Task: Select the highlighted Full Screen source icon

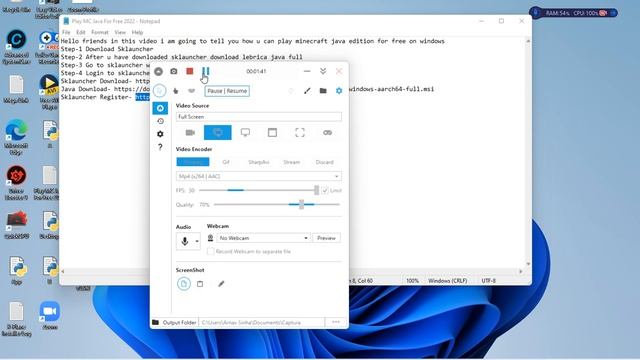Action: pos(218,133)
